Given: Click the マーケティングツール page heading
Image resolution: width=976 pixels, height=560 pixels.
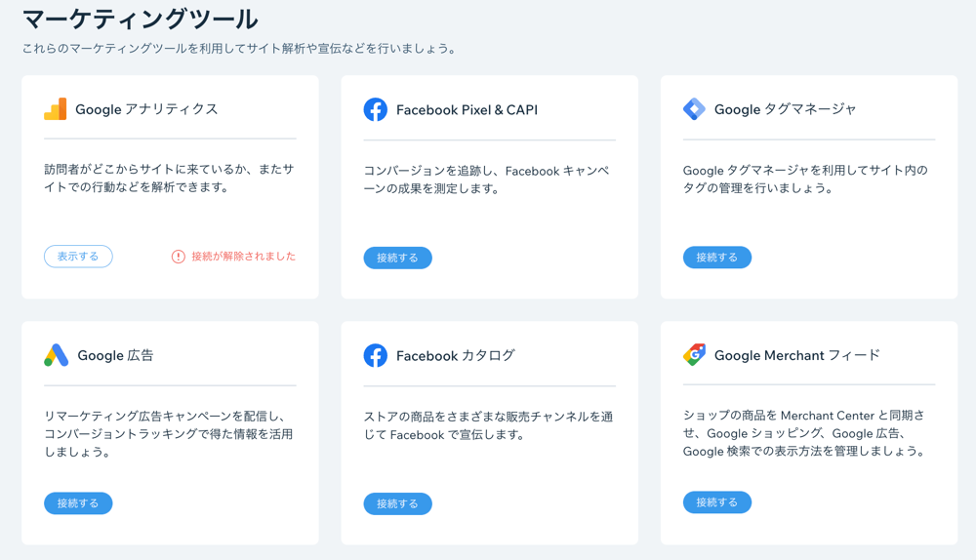Looking at the screenshot, I should (x=140, y=19).
